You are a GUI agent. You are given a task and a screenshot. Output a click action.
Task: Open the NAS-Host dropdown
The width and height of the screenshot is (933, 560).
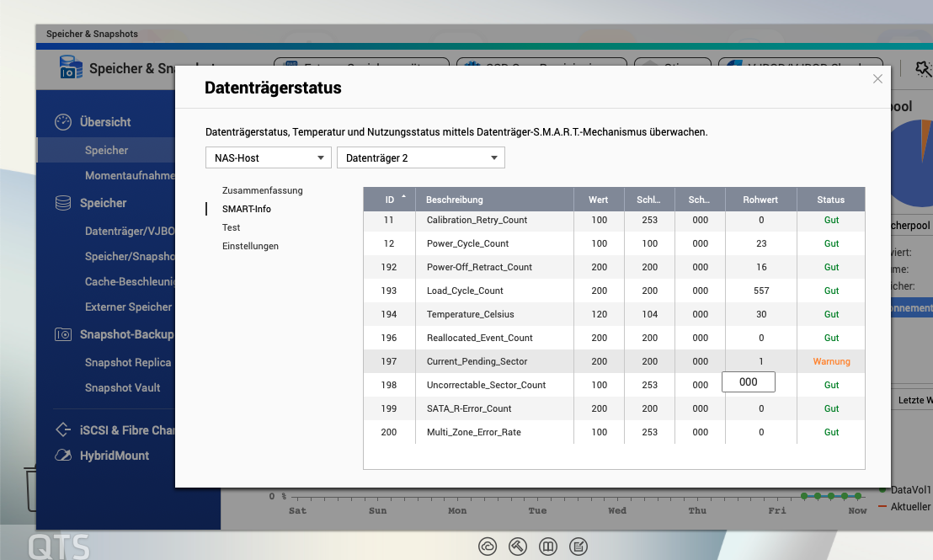tap(269, 157)
